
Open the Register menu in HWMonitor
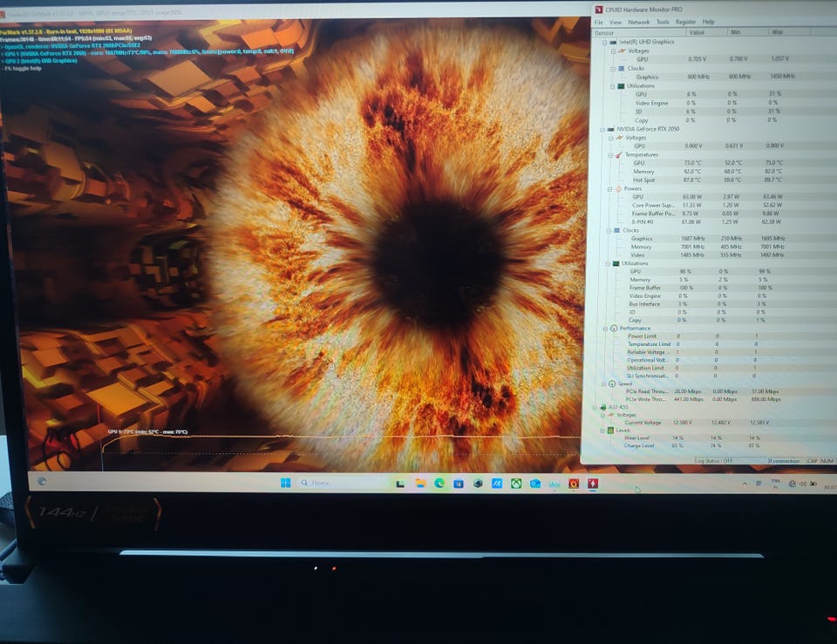tap(685, 22)
